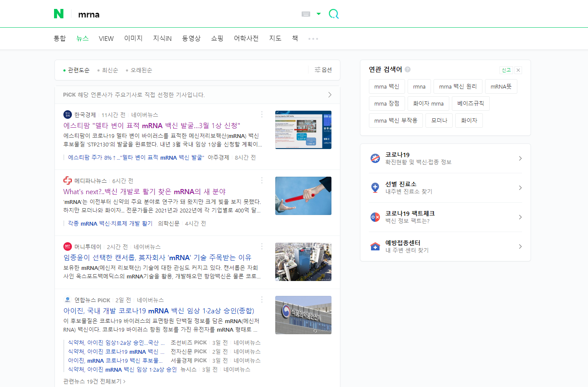Open the 지식iN tab

163,38
